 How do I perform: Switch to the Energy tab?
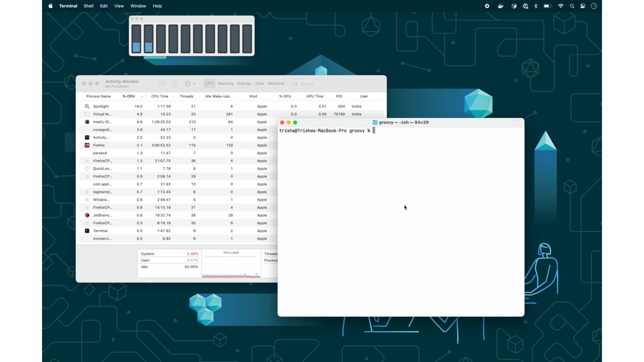click(x=244, y=84)
